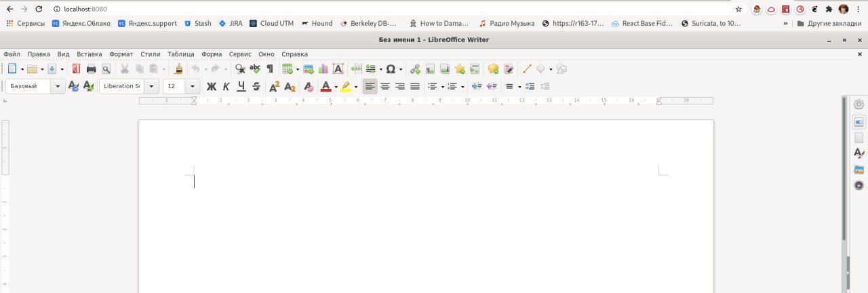868x293 pixels.
Task: Toggle Subscript formatting
Action: [290, 86]
